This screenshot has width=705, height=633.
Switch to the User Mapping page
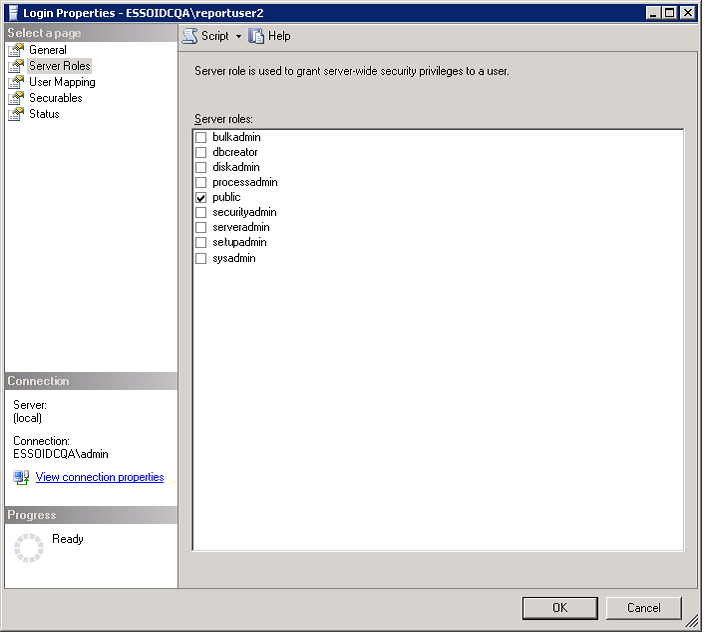[62, 82]
